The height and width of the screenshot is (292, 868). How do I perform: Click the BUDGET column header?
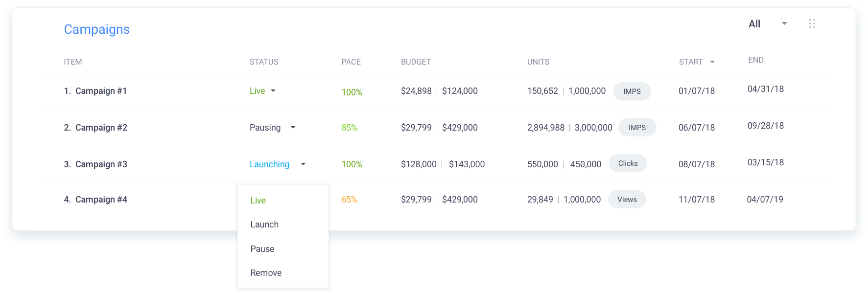coord(416,62)
